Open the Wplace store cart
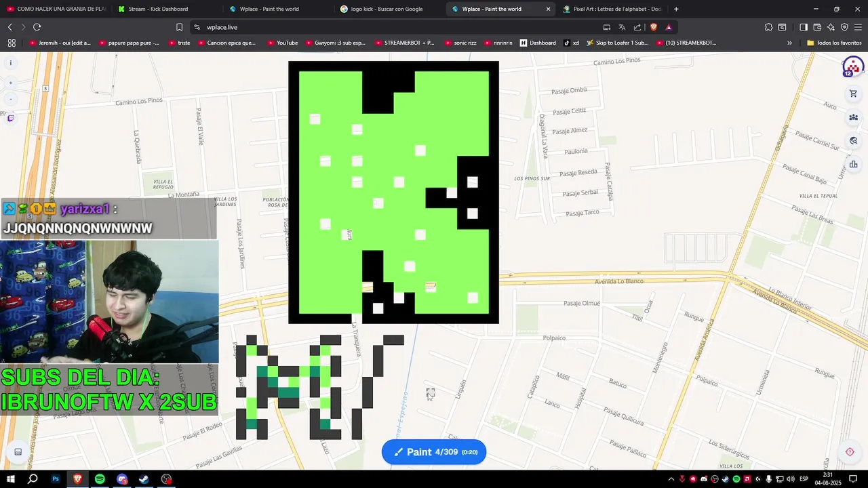868x488 pixels. (853, 94)
